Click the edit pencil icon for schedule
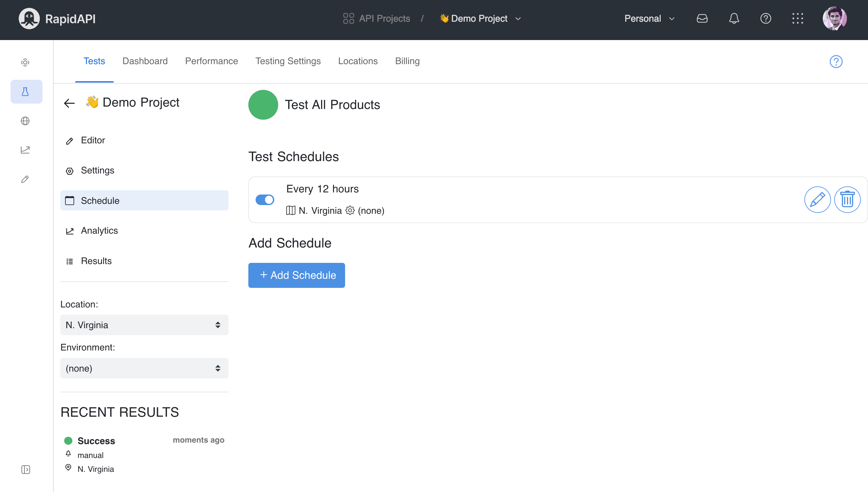This screenshot has width=868, height=492. [x=817, y=200]
